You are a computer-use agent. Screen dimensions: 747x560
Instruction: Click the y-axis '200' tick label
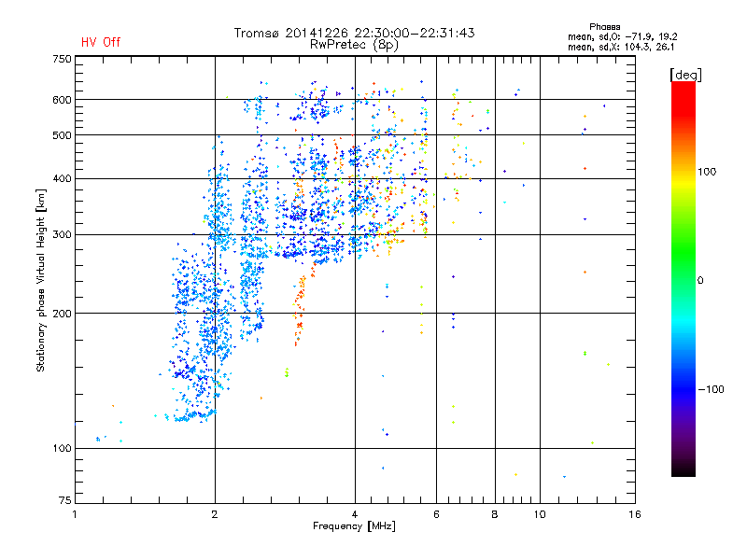tap(63, 314)
